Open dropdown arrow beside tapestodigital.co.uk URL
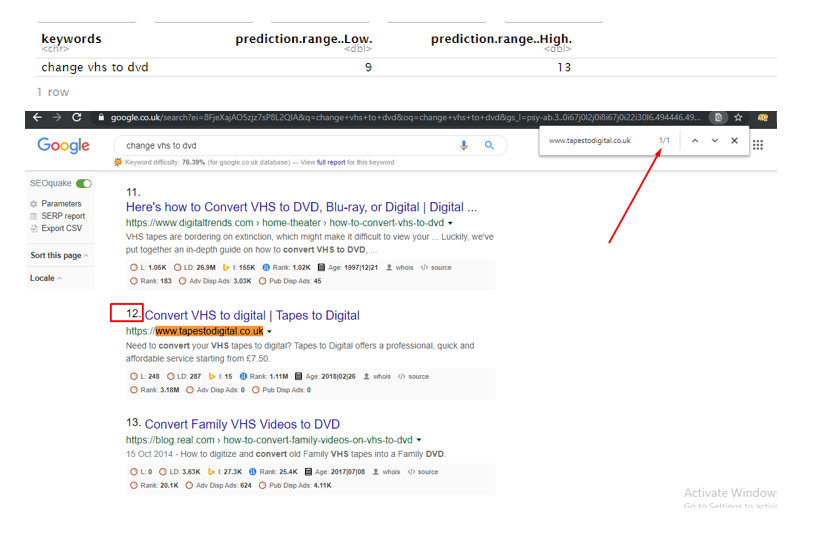Image resolution: width=821 pixels, height=535 pixels. [x=269, y=332]
